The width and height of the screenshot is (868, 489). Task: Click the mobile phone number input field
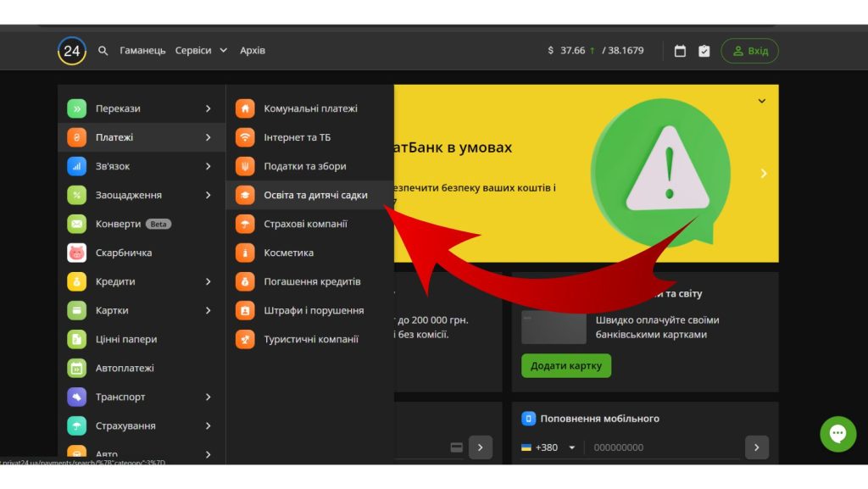tap(661, 447)
